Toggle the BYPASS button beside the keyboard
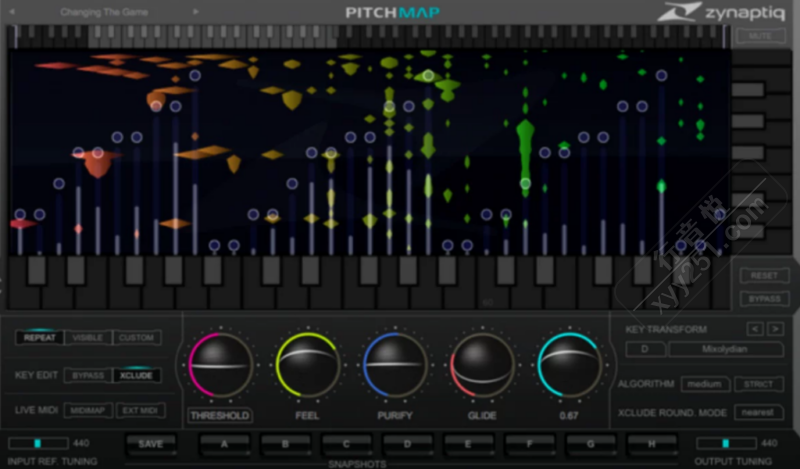Viewport: 800px width, 469px height. [x=764, y=299]
